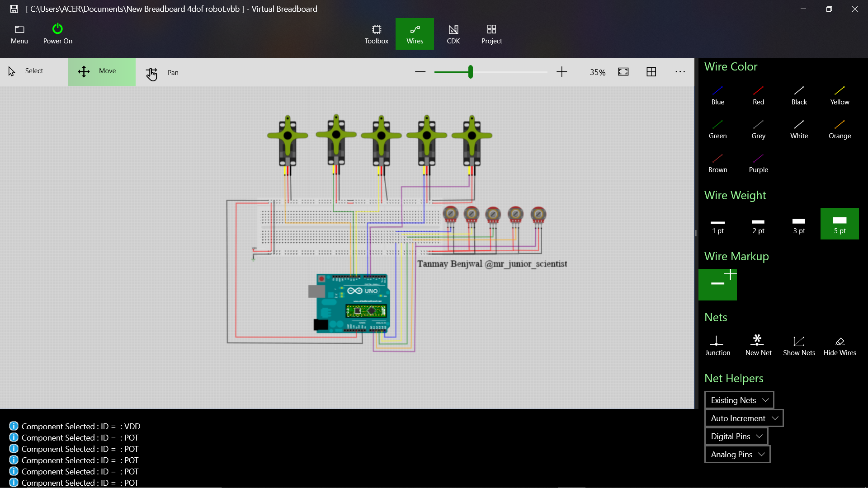Screen dimensions: 868x488
Task: Click the zoom in plus button
Action: 561,71
